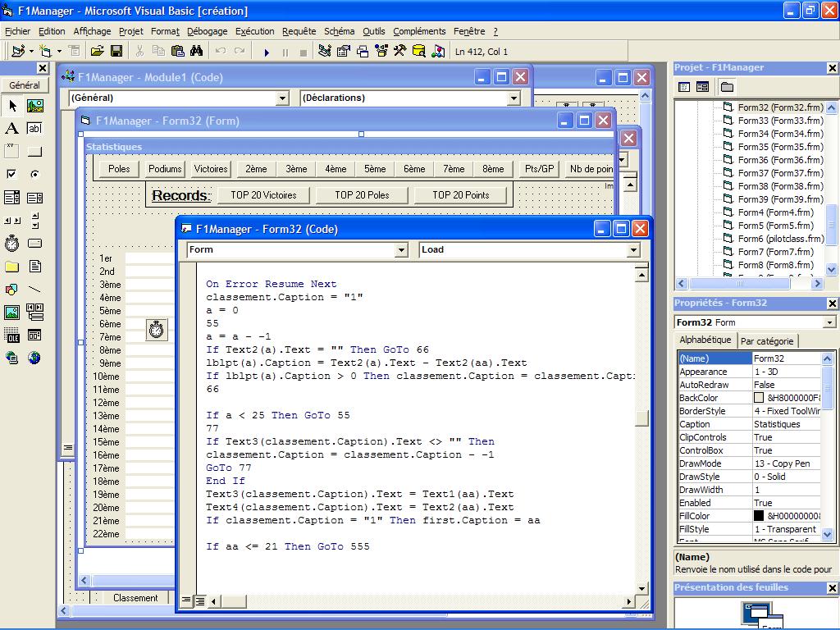
Task: Choose the horizontal scroll bar tool
Action: (x=11, y=221)
